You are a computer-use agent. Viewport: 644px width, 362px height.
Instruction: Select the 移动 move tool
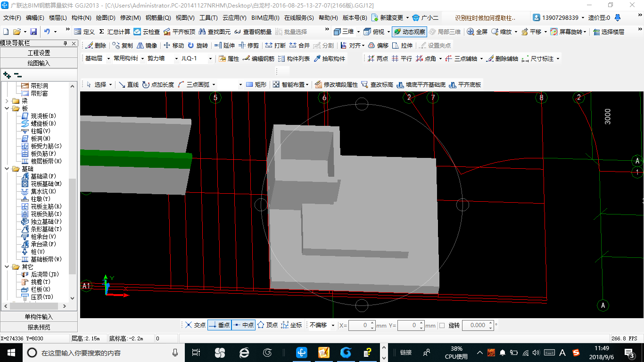pos(173,46)
